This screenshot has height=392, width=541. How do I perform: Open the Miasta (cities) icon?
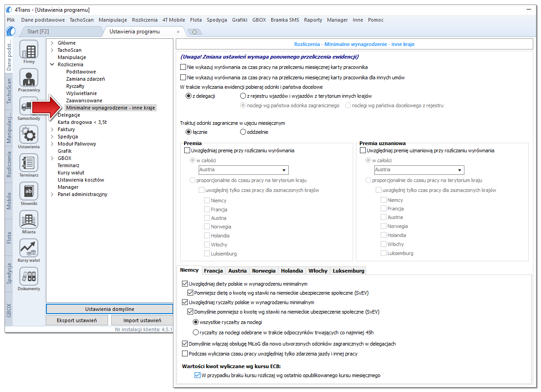[x=29, y=220]
